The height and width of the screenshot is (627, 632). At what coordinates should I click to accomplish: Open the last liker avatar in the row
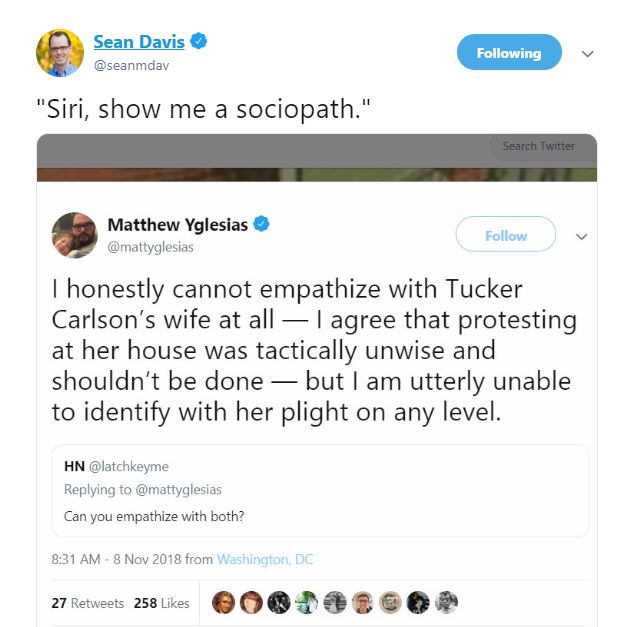pos(447,603)
